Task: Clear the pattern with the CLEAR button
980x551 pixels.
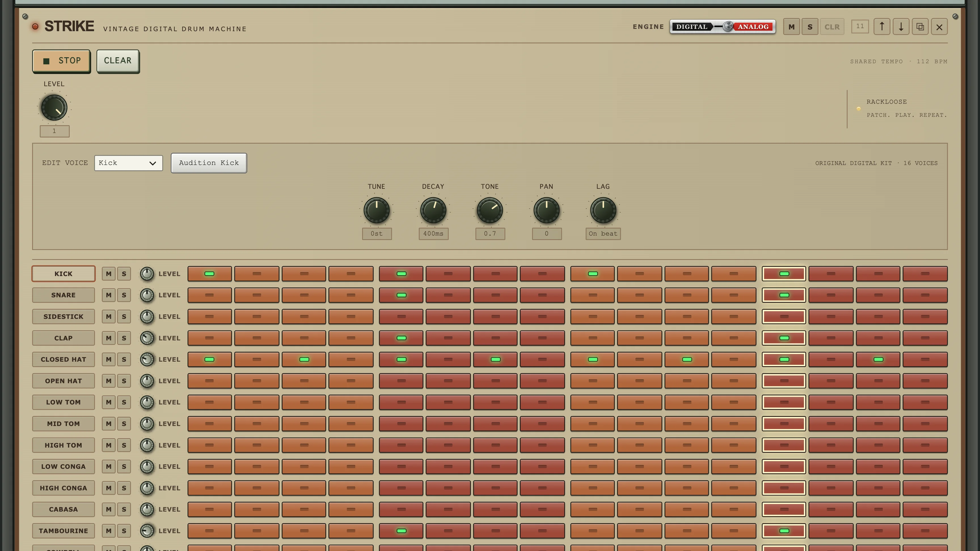Action: click(118, 61)
